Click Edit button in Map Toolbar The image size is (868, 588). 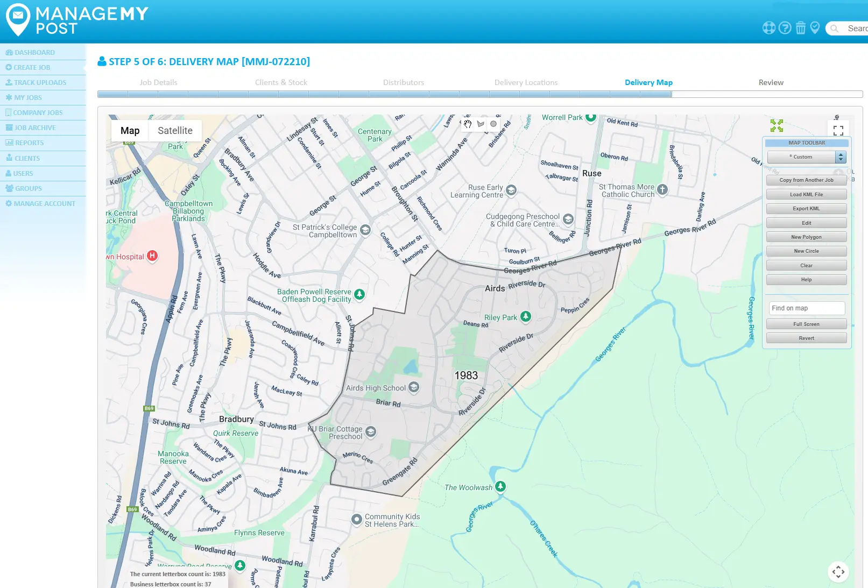806,223
